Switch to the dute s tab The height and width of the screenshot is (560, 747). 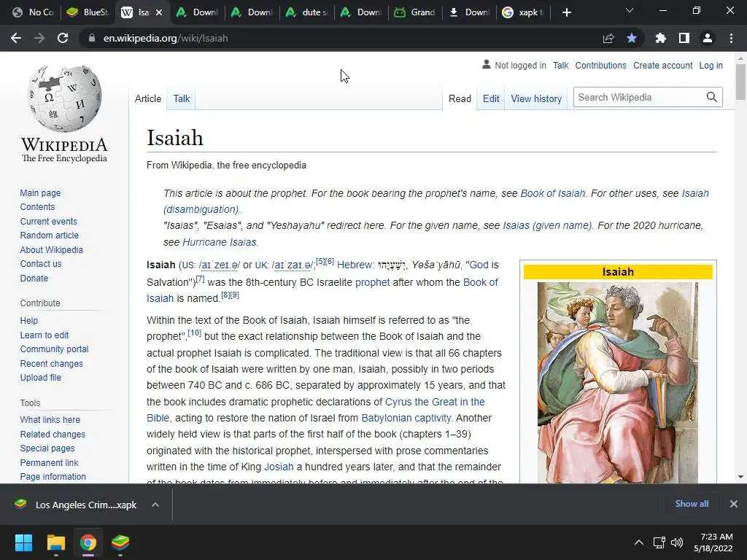(x=307, y=12)
